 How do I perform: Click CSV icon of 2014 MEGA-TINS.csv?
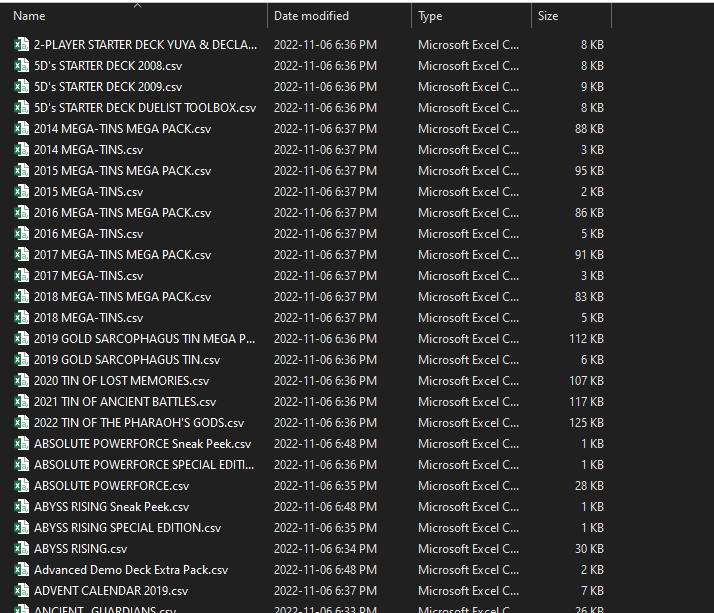[x=21, y=149]
